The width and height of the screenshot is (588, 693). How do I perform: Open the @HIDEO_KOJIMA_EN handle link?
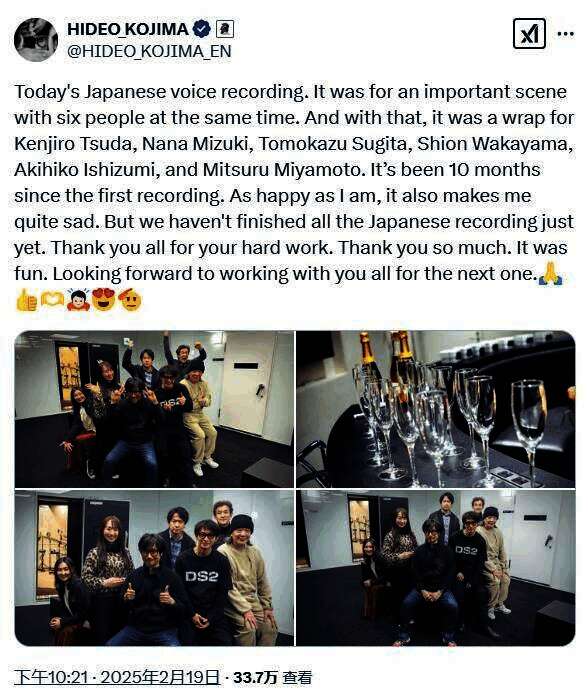(149, 51)
